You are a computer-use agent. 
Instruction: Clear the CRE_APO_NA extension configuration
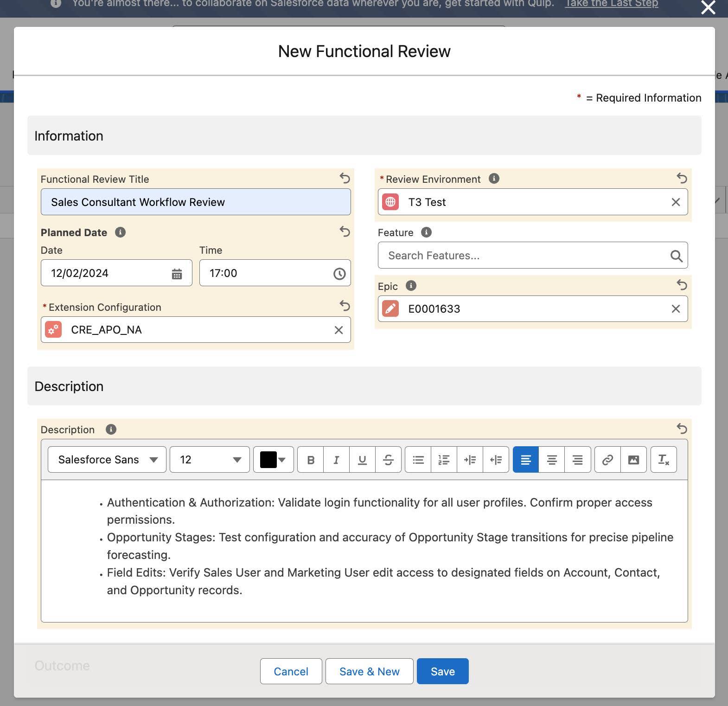(338, 330)
